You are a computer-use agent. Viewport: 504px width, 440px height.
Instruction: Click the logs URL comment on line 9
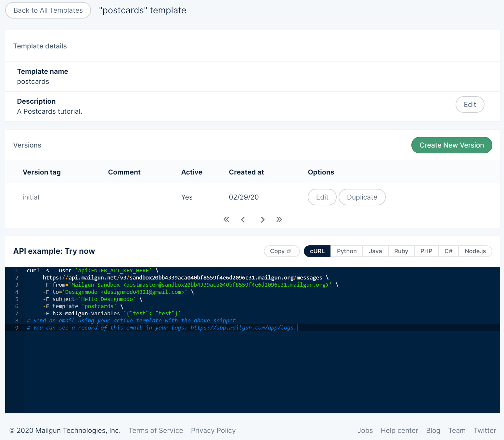[162, 328]
